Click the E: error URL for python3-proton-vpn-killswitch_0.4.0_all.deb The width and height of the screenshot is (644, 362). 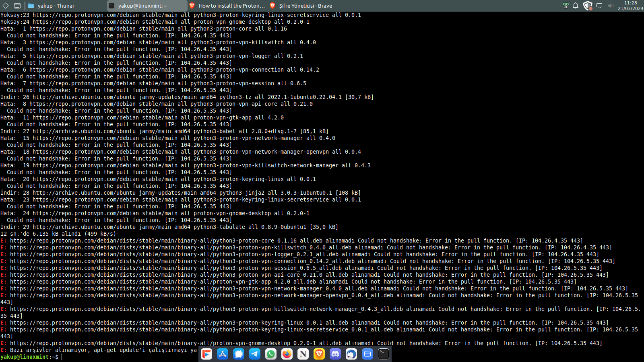coord(181,247)
